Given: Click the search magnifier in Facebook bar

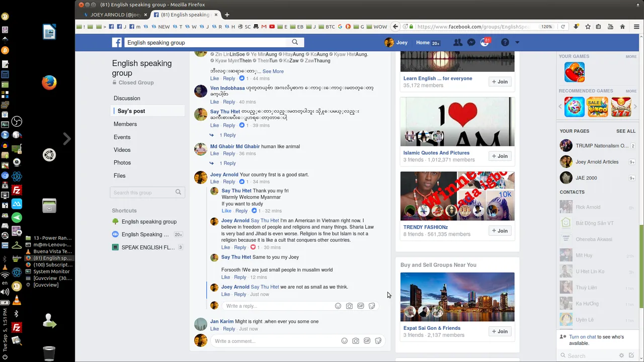Looking at the screenshot, I should (295, 42).
